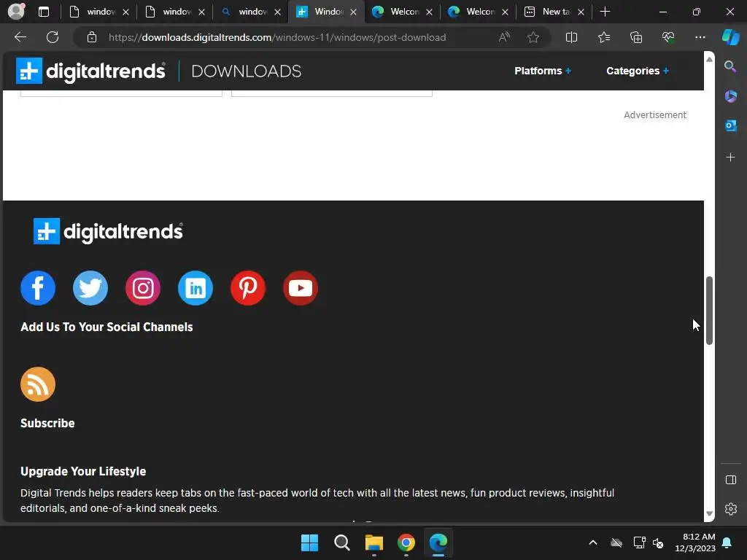This screenshot has width=747, height=560.
Task: Click the orange RSS subscribe icon
Action: pos(38,384)
